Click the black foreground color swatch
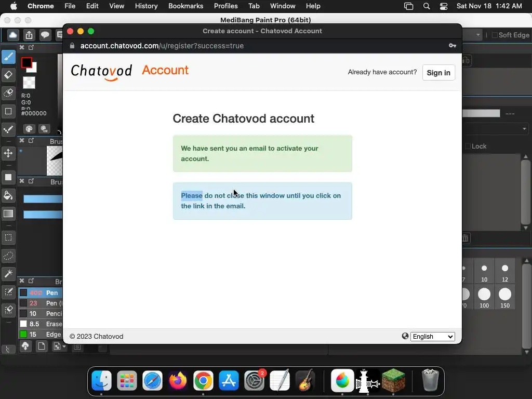This screenshot has width=532, height=399. 26,62
